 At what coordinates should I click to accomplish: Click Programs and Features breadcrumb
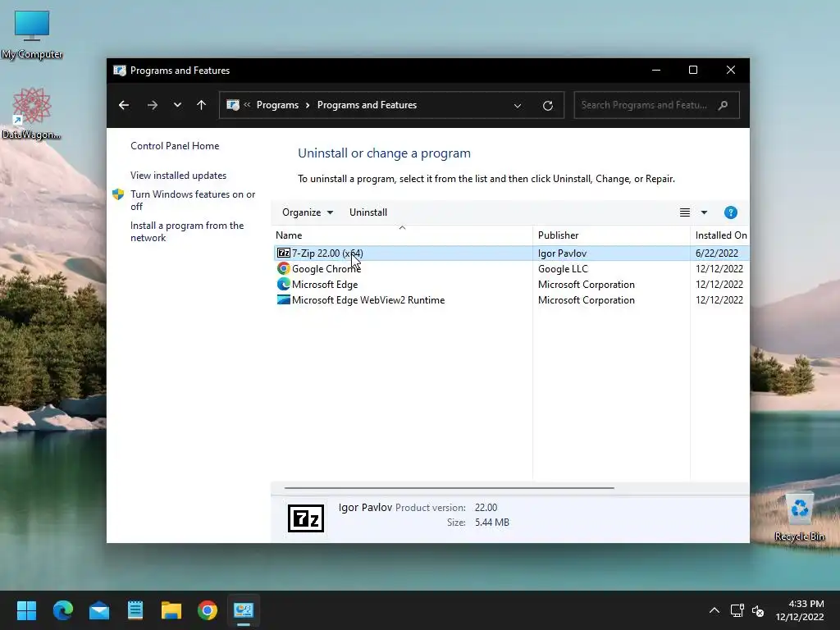tap(367, 105)
